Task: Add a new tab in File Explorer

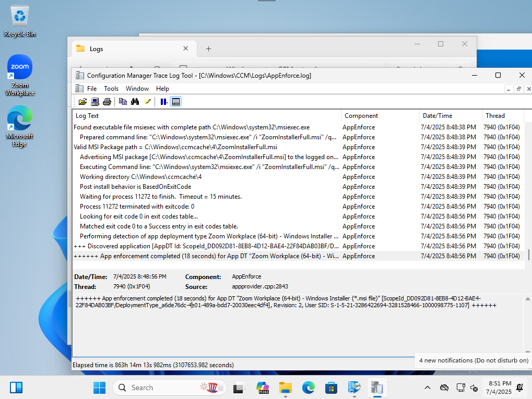Action: (x=208, y=49)
